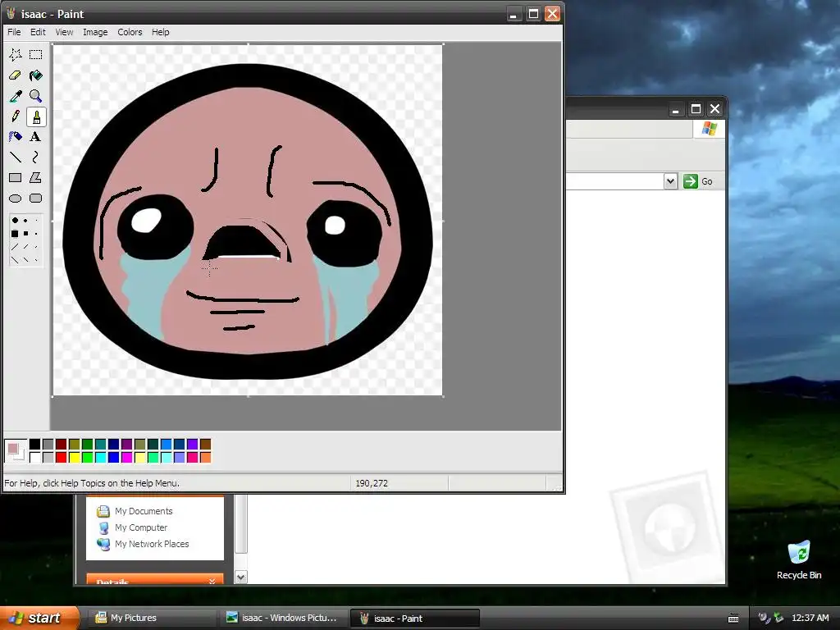Click the left eye of the Isaac drawing
Viewport: 840px width, 630px height.
tap(155, 227)
